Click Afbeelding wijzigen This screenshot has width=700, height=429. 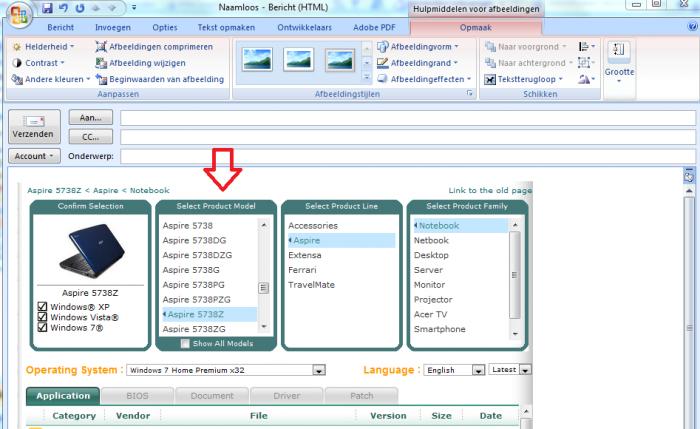(141, 63)
